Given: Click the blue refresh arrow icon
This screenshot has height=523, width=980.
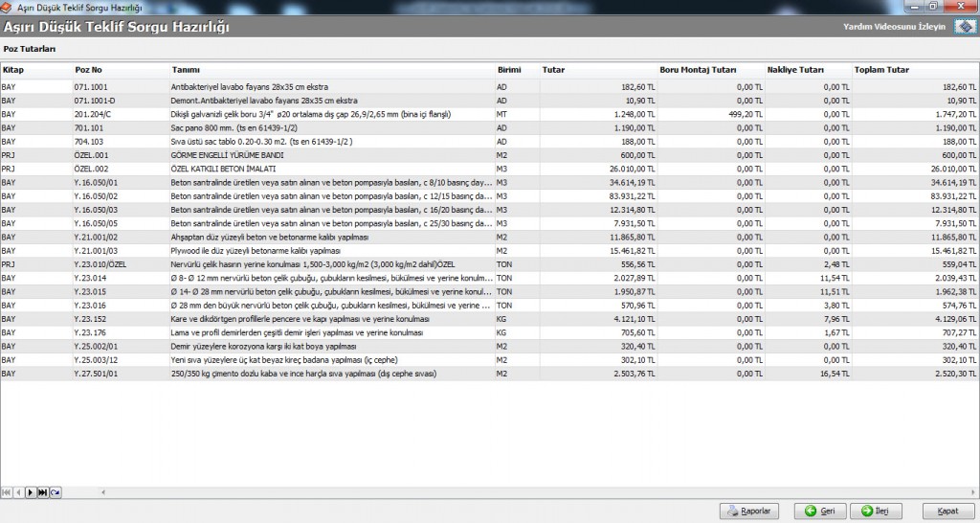Looking at the screenshot, I should (x=56, y=491).
